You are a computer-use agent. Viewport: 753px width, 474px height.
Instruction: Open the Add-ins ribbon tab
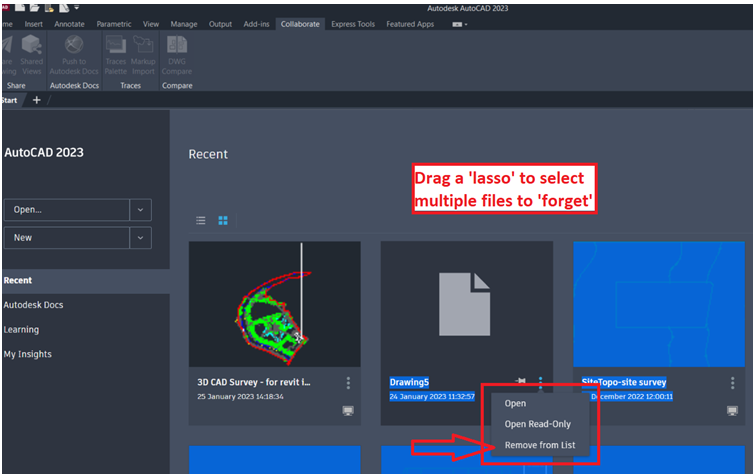256,24
